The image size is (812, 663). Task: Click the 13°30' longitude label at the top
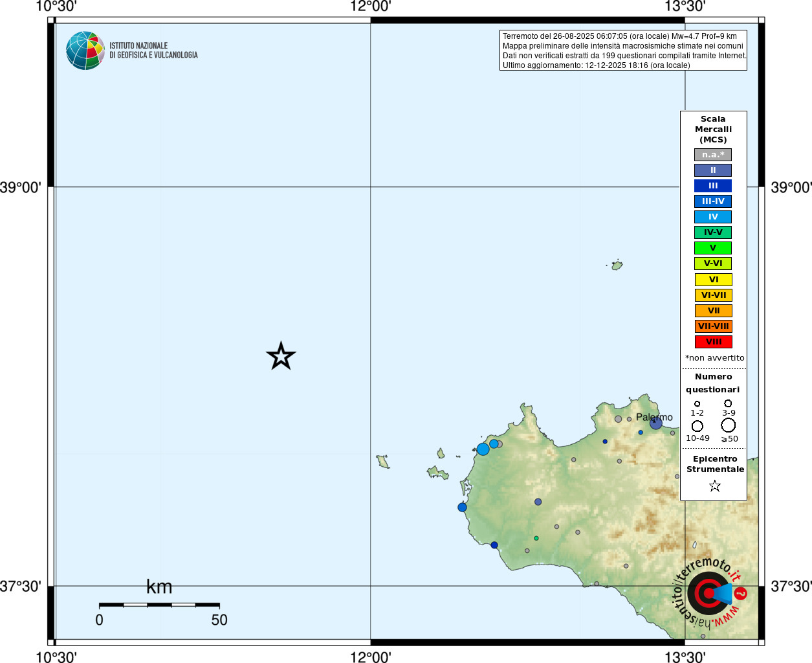pos(685,6)
